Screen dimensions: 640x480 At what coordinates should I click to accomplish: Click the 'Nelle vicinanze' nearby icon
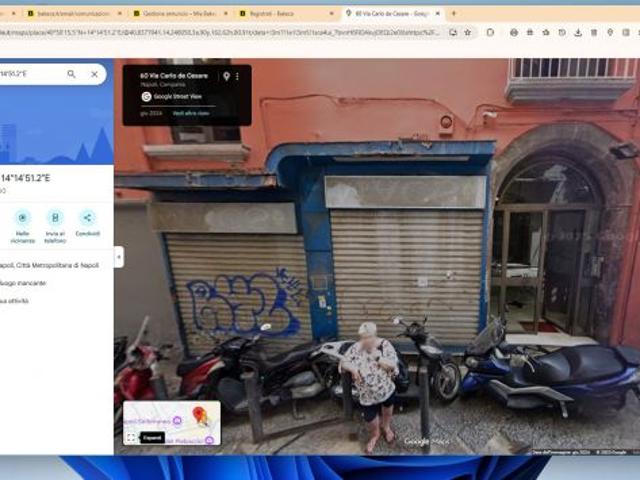pyautogui.click(x=22, y=218)
